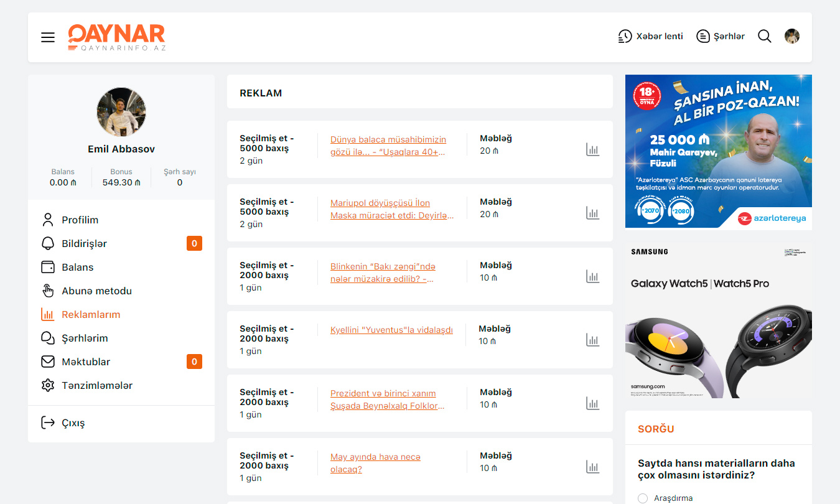Screen dimensions: 840x504
Task: Open the Balans menu item
Action: (x=77, y=267)
